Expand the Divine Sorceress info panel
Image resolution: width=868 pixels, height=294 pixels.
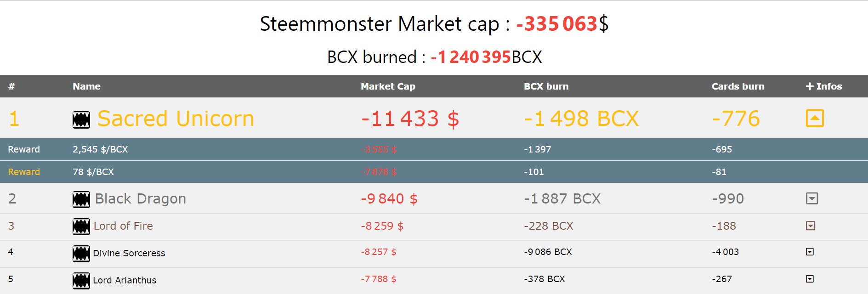pyautogui.click(x=811, y=252)
